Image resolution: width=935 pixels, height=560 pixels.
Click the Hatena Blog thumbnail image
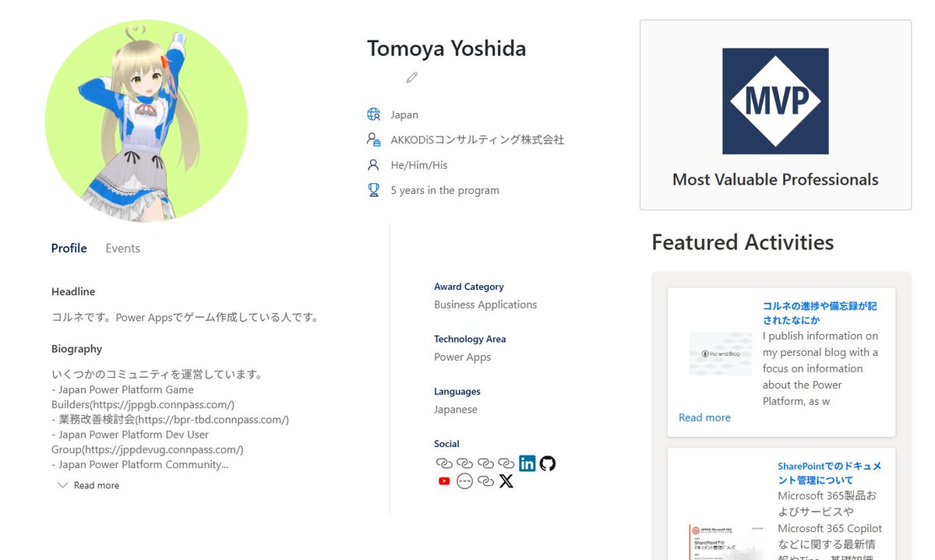720,354
